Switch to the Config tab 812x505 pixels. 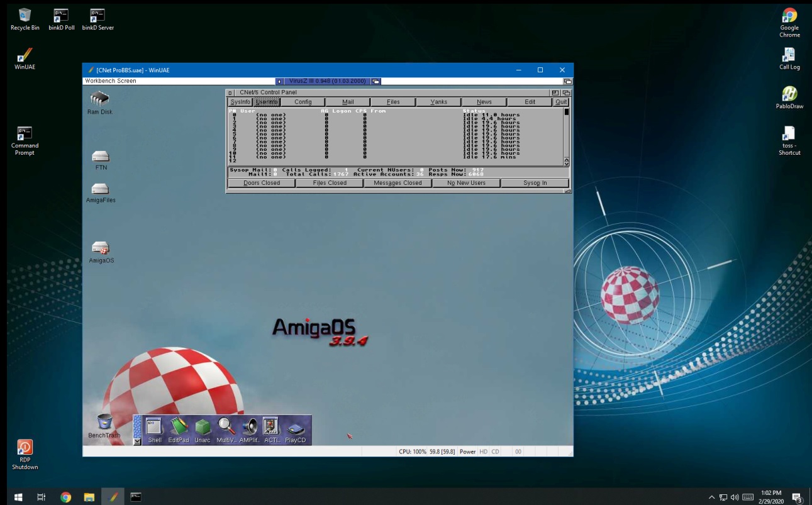(x=303, y=102)
